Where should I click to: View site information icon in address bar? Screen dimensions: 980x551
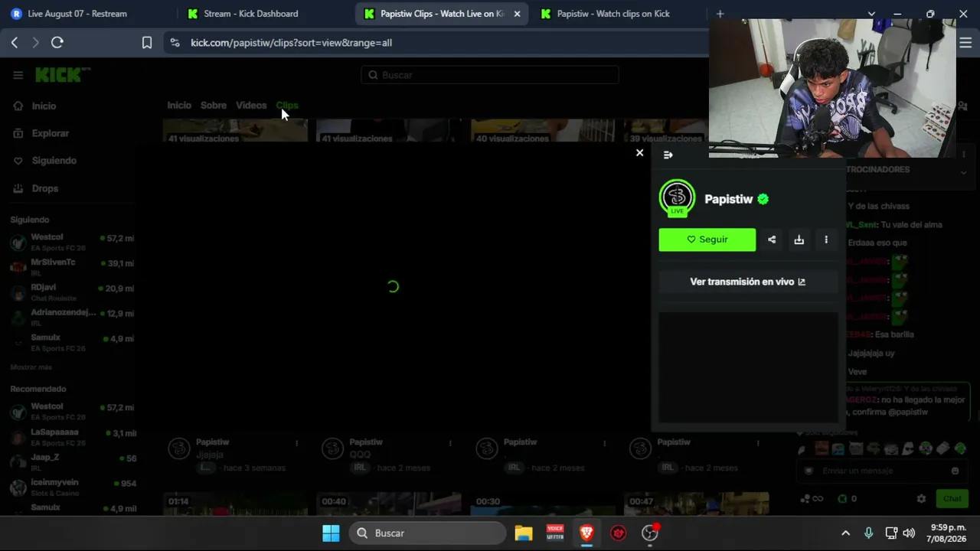(175, 43)
